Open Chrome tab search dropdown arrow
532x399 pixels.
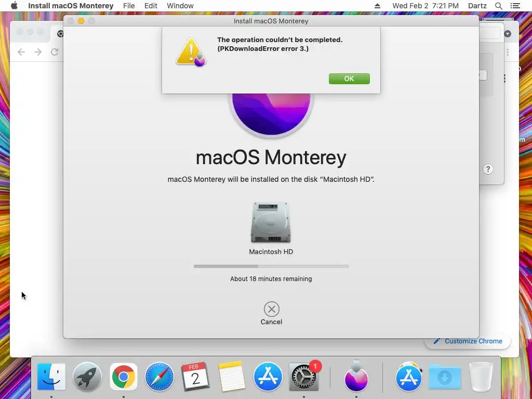click(x=508, y=34)
